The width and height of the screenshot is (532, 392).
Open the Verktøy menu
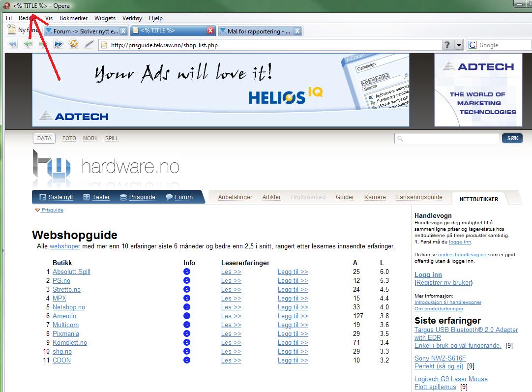pyautogui.click(x=132, y=18)
